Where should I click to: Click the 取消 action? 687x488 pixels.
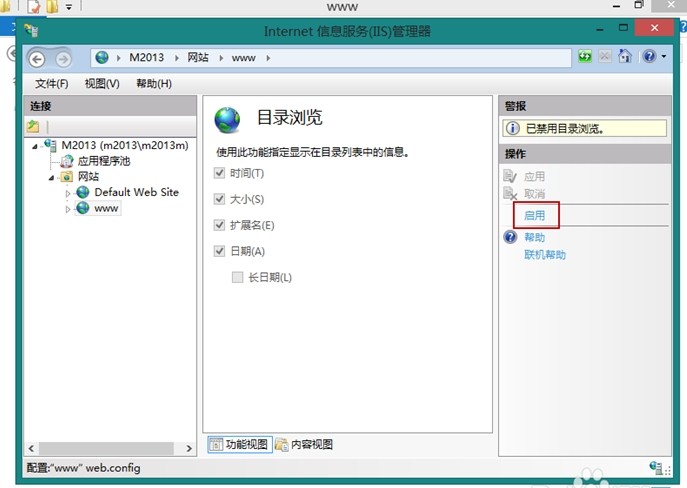click(535, 194)
